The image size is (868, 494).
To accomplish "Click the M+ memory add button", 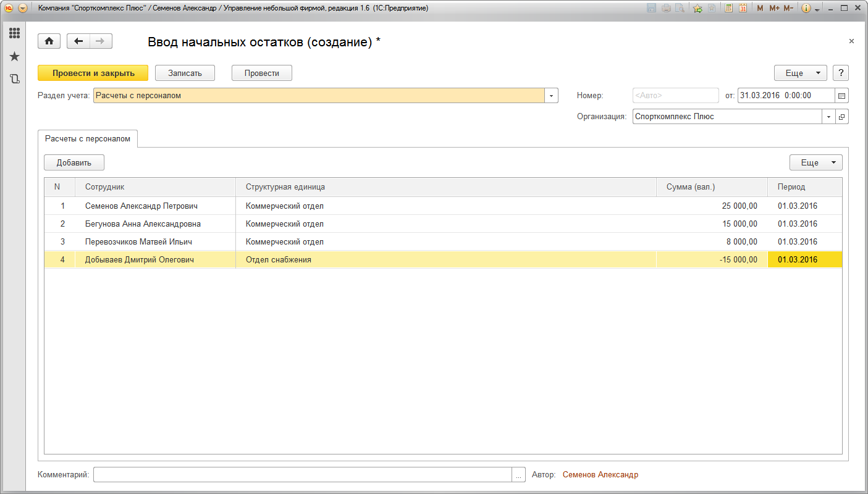I will 774,8.
